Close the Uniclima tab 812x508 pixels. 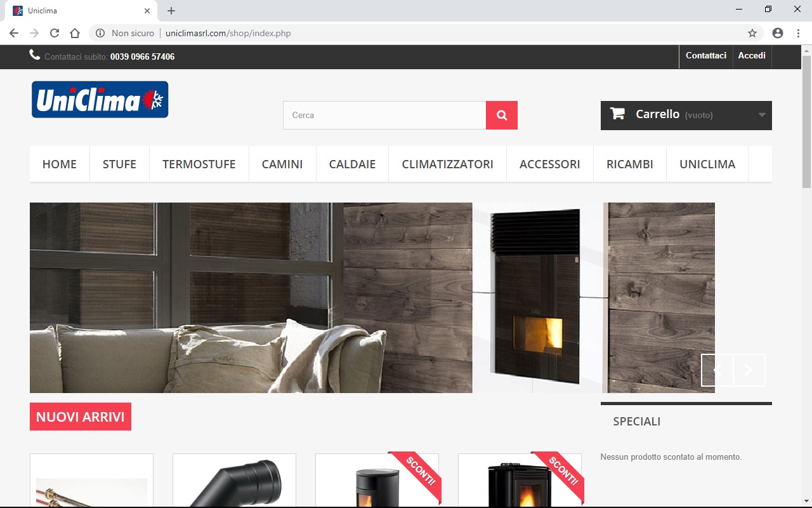(x=147, y=11)
